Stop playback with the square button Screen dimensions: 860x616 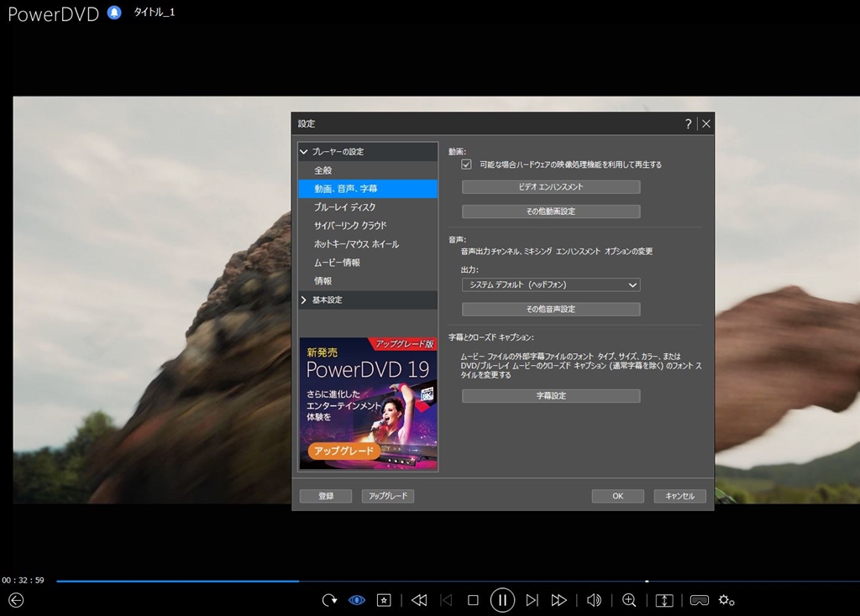(473, 600)
